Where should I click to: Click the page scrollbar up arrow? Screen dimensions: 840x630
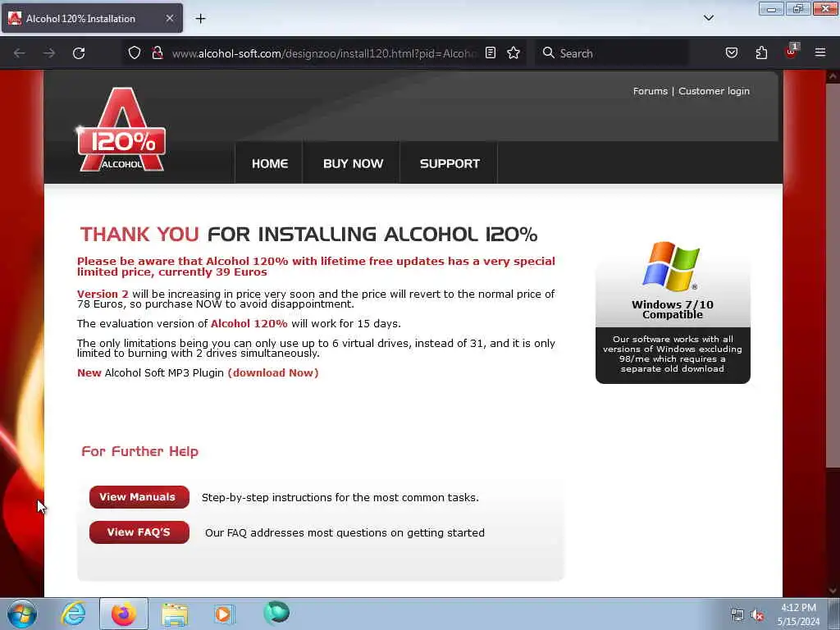[x=832, y=76]
